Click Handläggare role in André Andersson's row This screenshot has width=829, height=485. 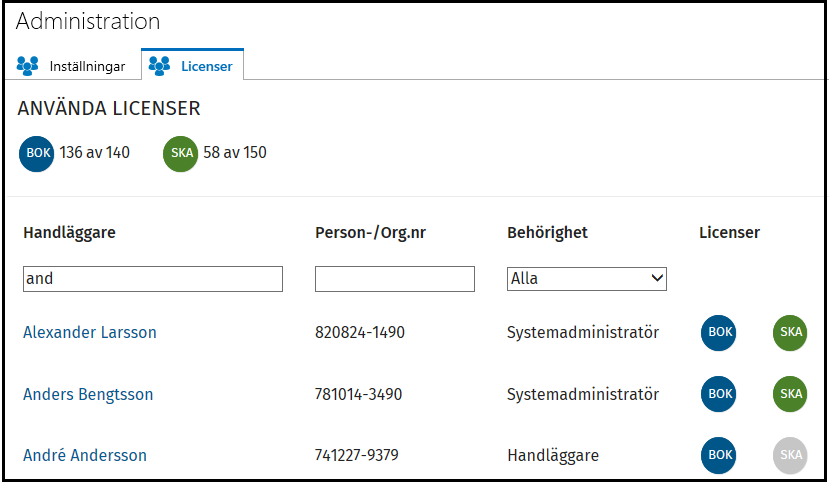pyautogui.click(x=553, y=455)
